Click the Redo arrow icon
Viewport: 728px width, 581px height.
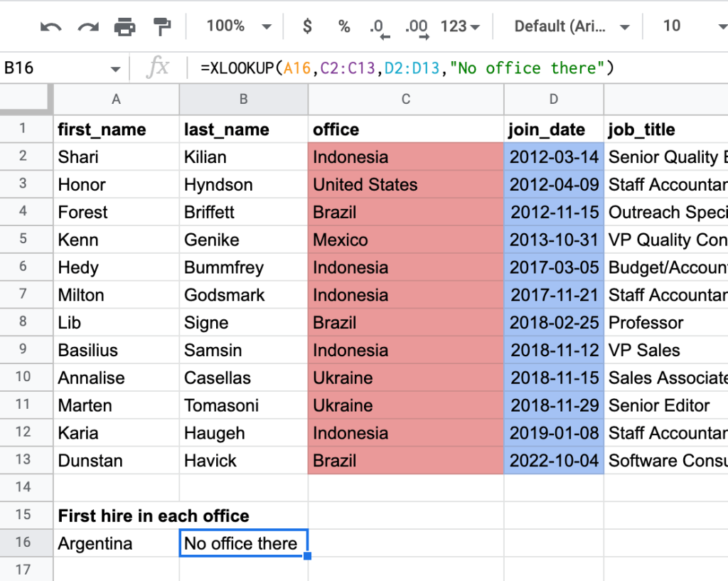click(88, 27)
